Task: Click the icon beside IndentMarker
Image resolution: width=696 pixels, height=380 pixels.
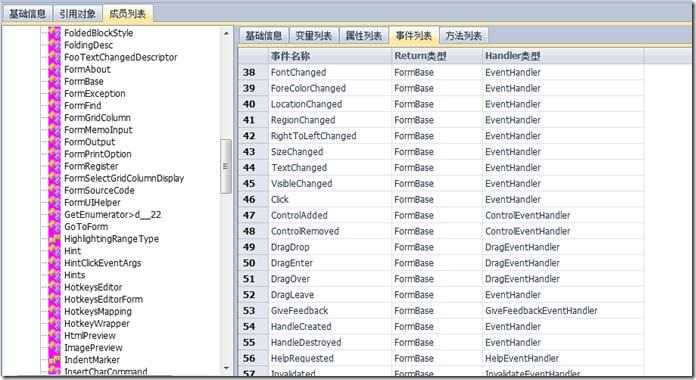Action: tap(54, 360)
